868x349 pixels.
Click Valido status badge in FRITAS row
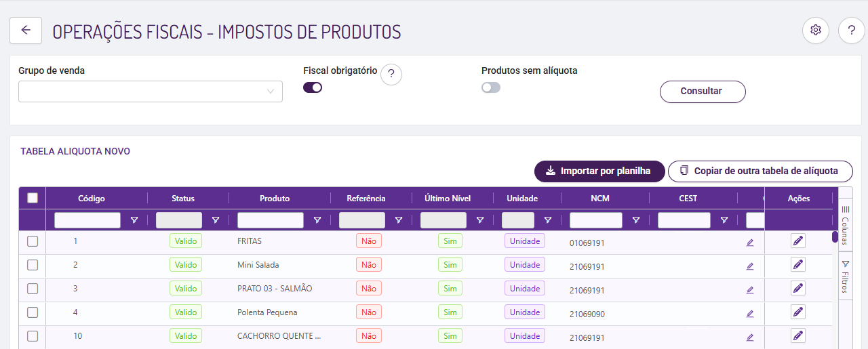point(186,241)
